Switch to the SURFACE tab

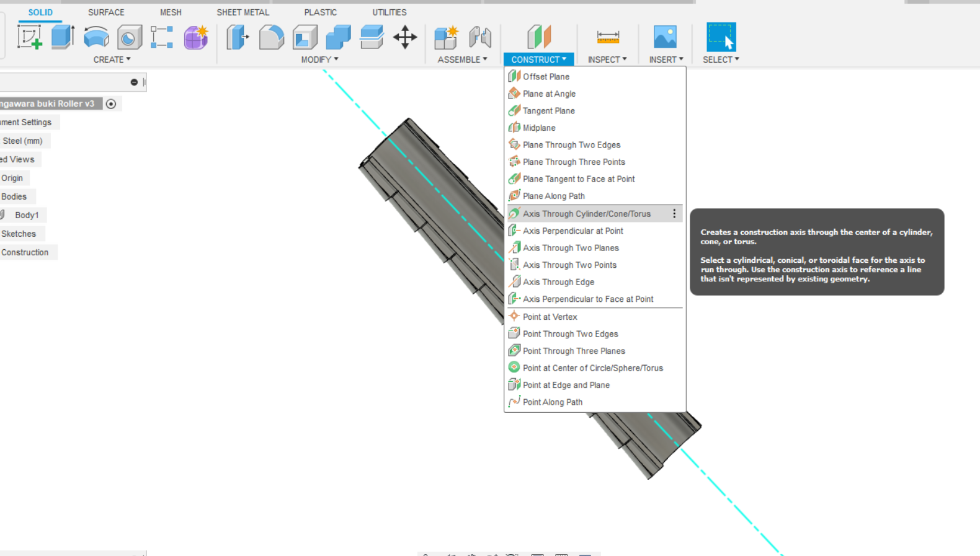106,12
